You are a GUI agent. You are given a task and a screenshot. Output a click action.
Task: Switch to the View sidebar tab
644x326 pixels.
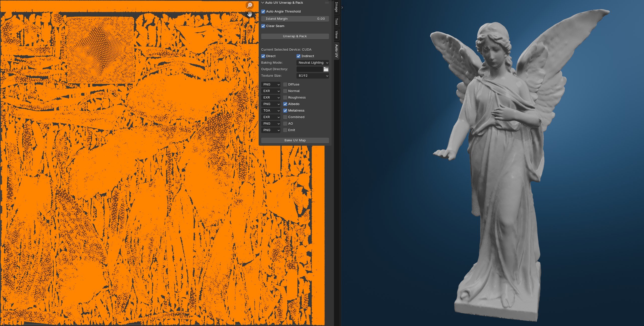coord(337,34)
